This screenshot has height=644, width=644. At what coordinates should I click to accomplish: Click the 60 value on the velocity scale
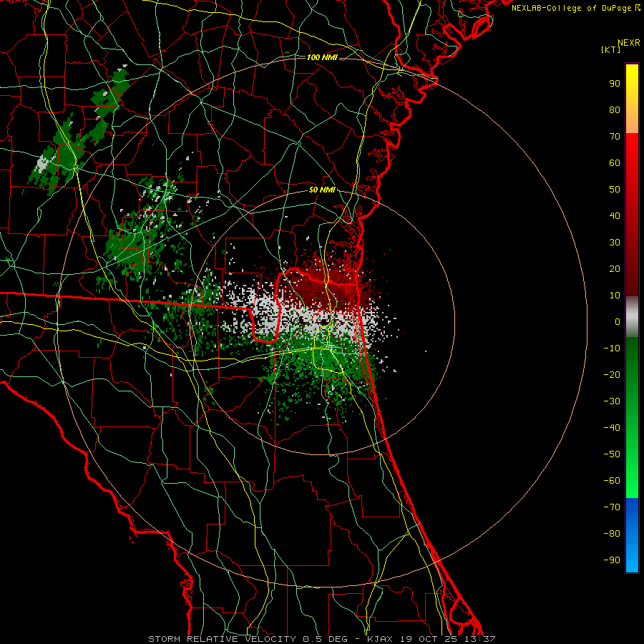click(x=615, y=163)
